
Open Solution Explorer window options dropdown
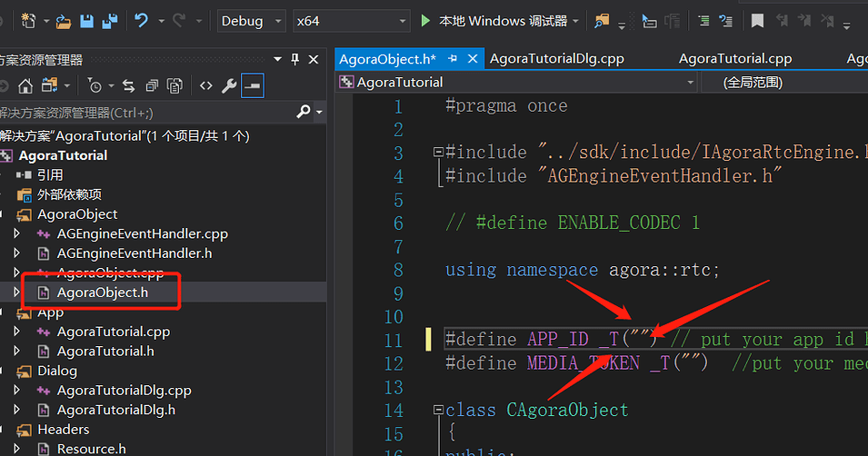click(278, 59)
